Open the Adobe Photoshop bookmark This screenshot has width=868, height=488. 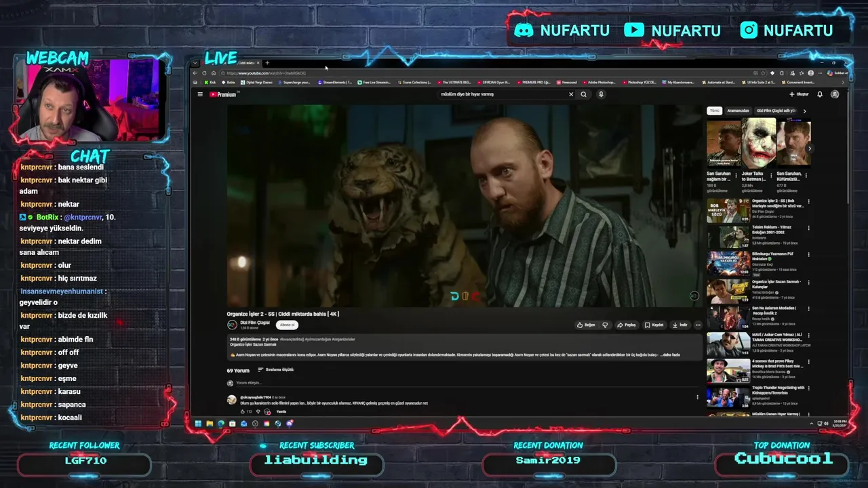[x=598, y=83]
